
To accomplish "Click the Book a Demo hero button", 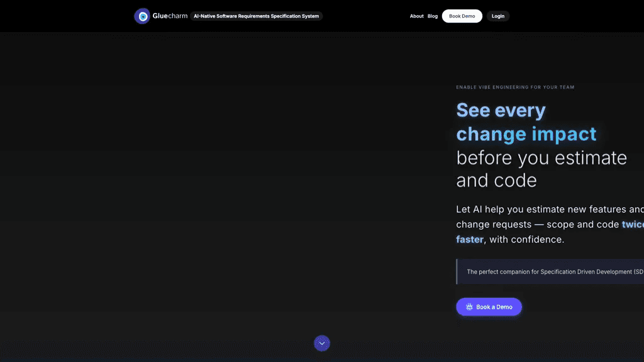I will (489, 307).
